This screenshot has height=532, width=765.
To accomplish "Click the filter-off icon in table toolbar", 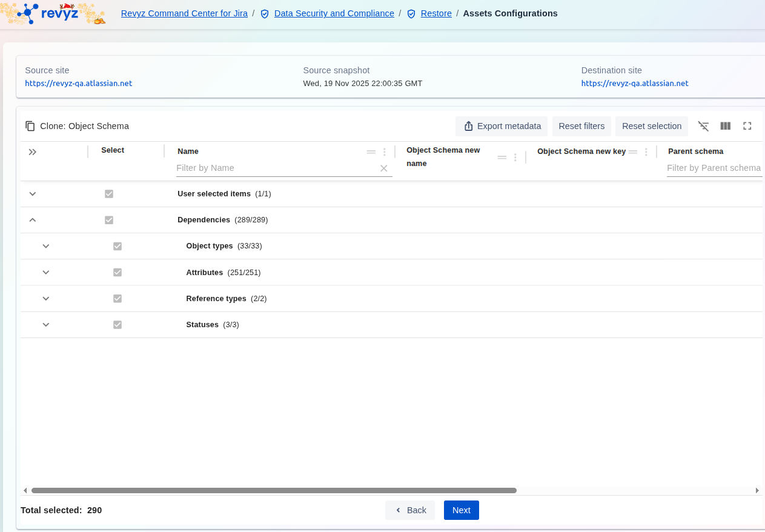I will tap(703, 126).
